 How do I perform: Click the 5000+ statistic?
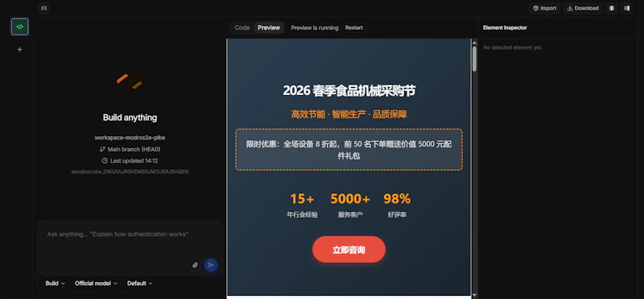[350, 199]
